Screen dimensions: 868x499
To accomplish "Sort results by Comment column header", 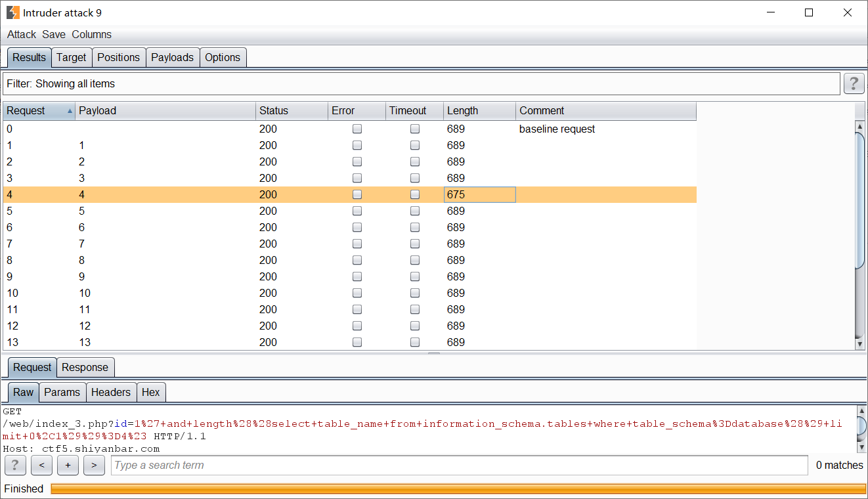I will 606,111.
